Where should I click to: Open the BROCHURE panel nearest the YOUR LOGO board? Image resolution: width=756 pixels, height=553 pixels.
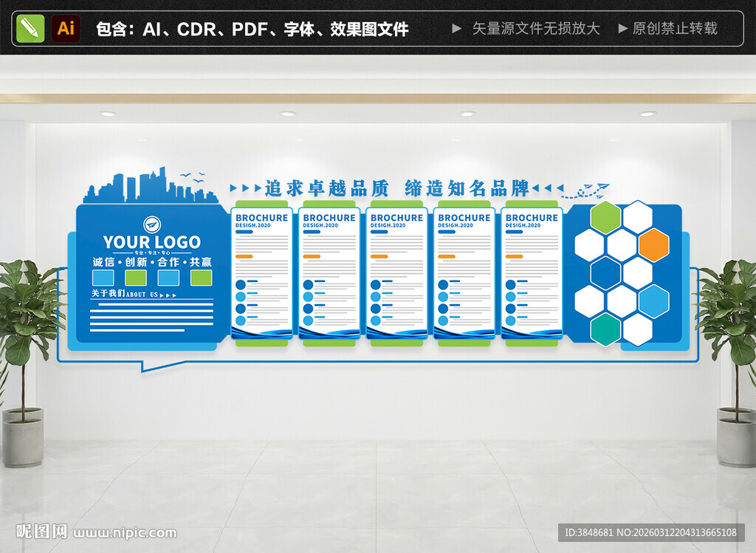pos(262,273)
